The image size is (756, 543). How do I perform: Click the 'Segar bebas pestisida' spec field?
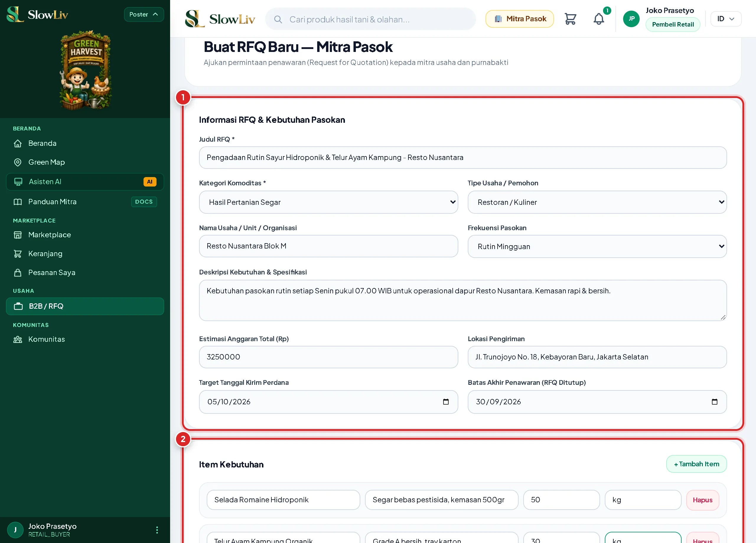tap(442, 500)
